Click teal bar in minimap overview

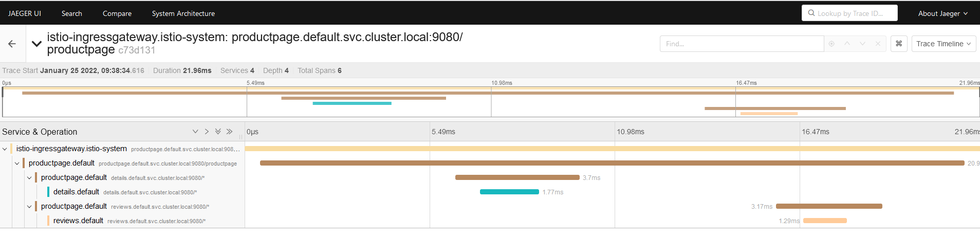click(x=352, y=103)
